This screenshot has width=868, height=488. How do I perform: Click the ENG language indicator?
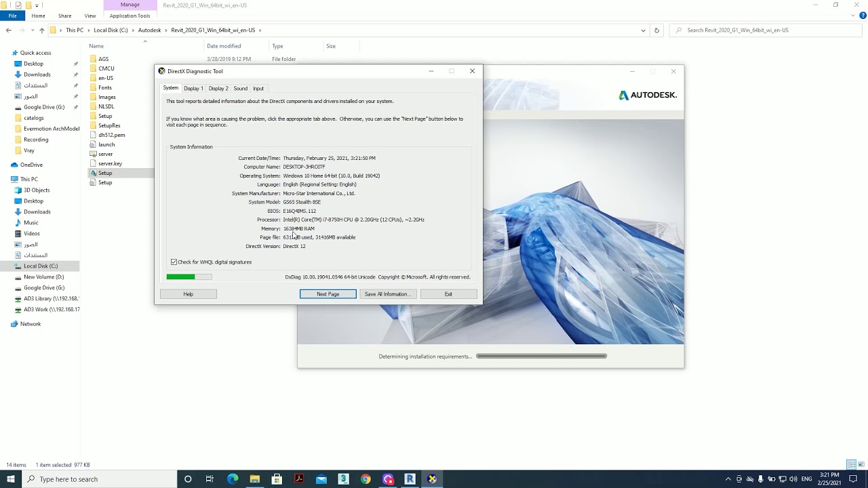pos(806,479)
